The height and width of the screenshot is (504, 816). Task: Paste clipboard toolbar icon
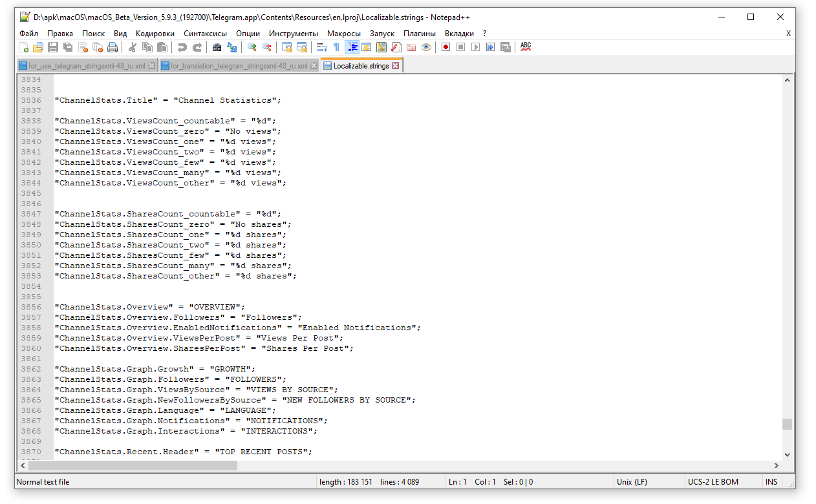pyautogui.click(x=162, y=47)
